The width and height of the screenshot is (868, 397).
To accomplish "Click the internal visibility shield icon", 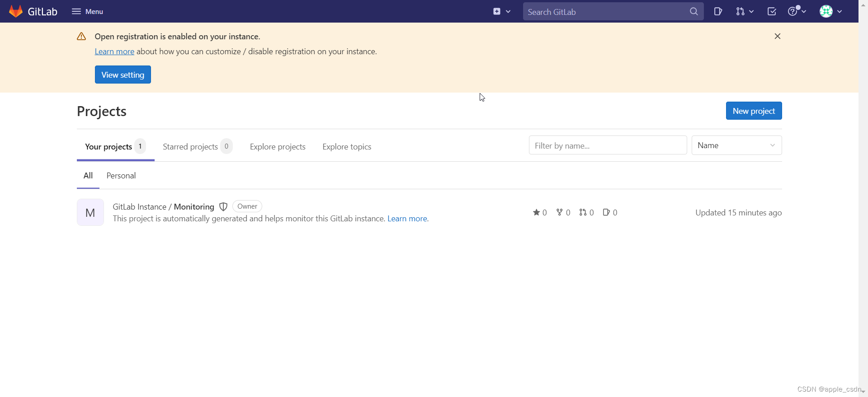I will coord(223,206).
